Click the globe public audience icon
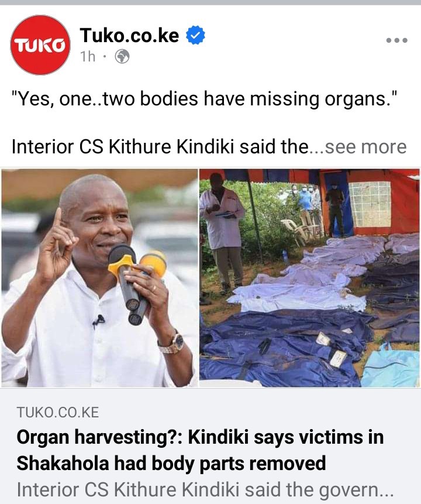The height and width of the screenshot is (504, 421). tap(122, 57)
